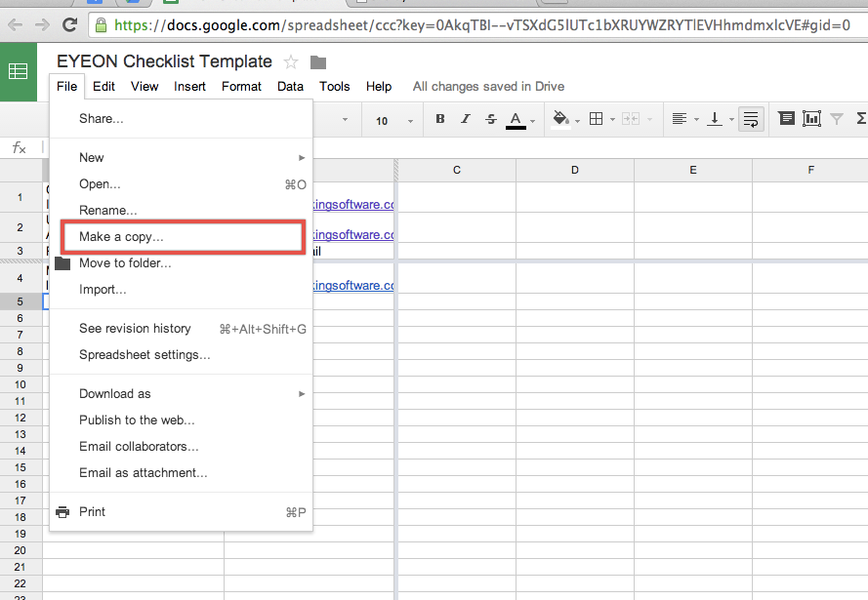Open the font size dropdown showing 10

394,121
